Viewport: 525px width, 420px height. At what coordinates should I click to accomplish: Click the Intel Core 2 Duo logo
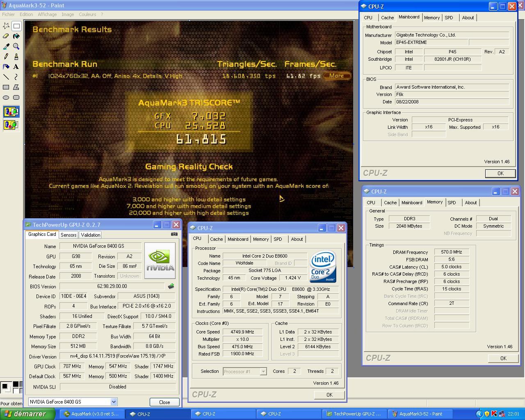pos(324,267)
